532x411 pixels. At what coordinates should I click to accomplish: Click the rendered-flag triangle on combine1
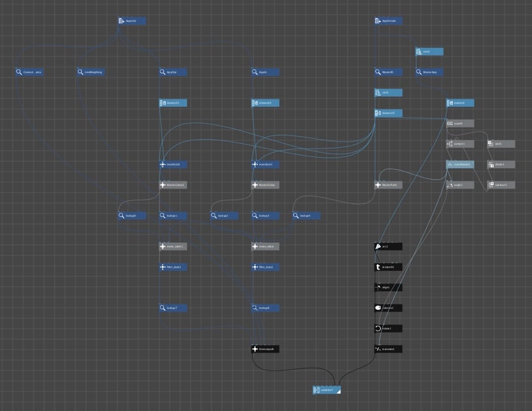(338, 391)
